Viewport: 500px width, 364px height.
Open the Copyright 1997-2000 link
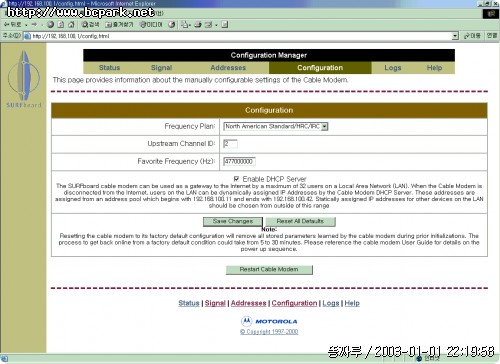pyautogui.click(x=269, y=332)
